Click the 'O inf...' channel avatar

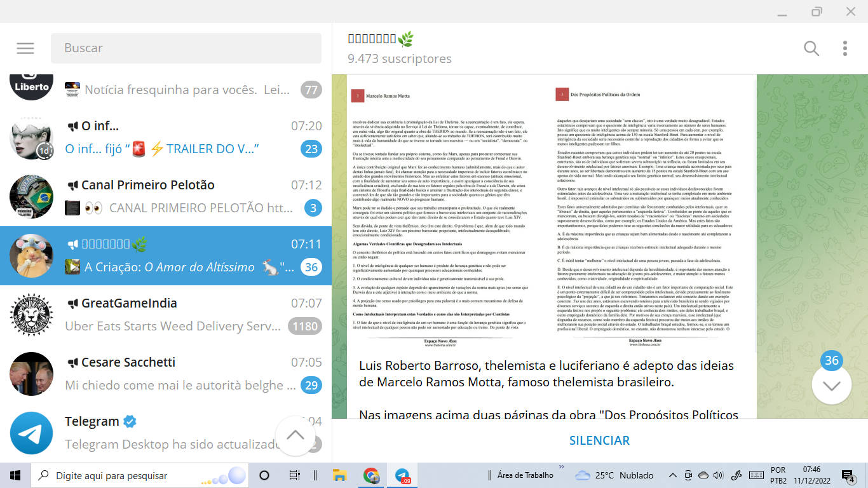tap(31, 137)
